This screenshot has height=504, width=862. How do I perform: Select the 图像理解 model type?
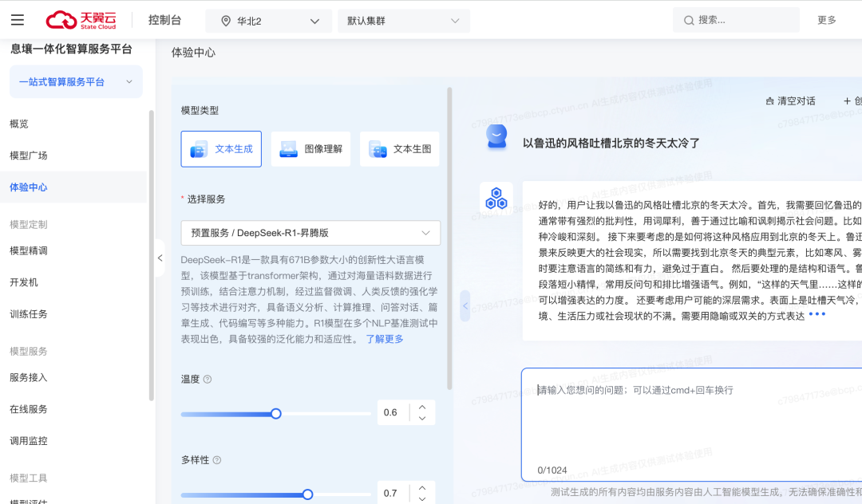pyautogui.click(x=310, y=149)
